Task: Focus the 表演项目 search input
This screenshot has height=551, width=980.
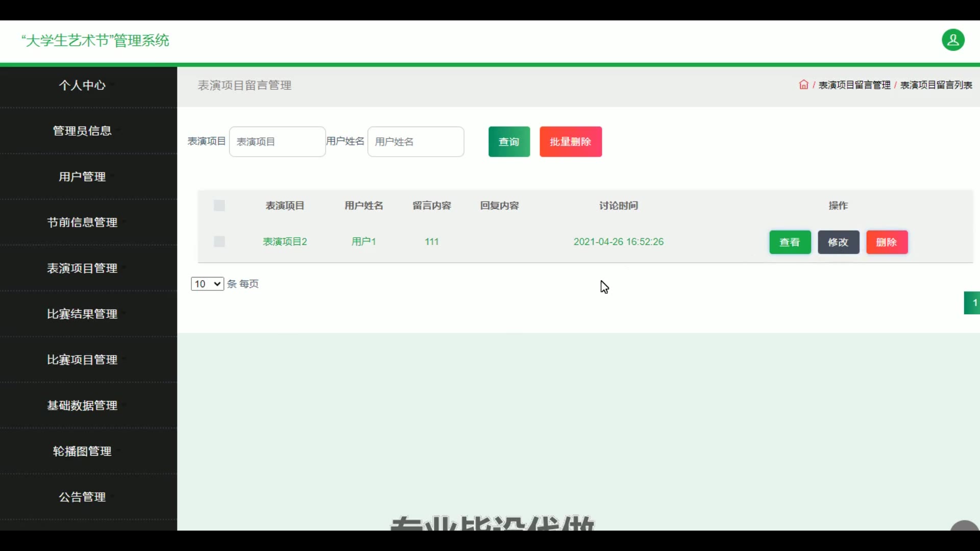Action: coord(277,142)
